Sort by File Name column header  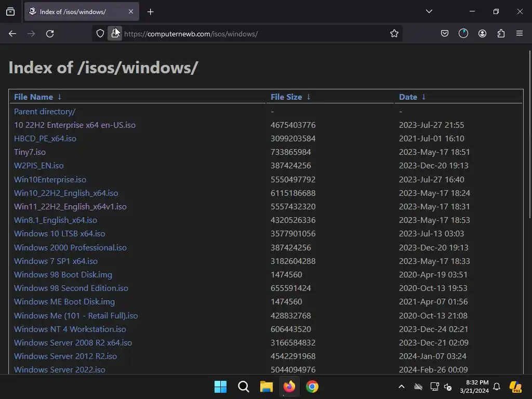click(x=33, y=97)
